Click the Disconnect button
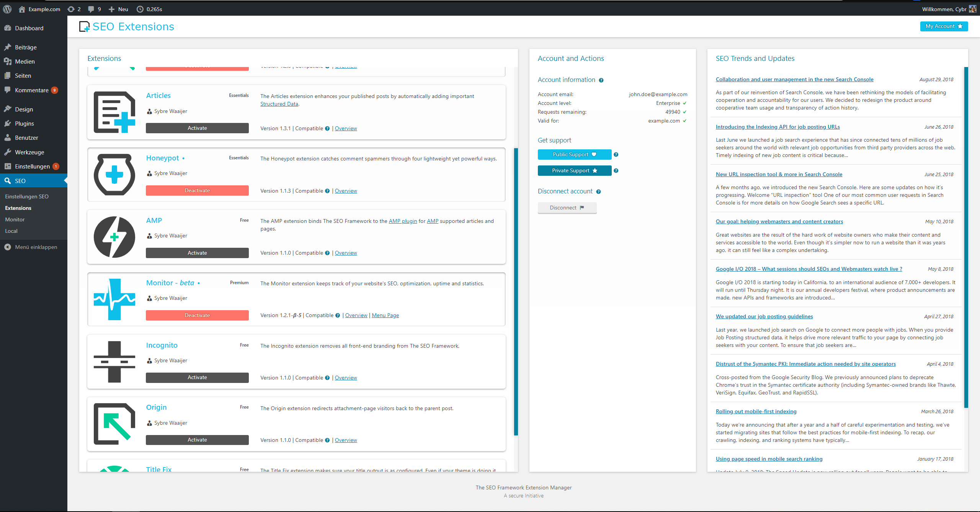 (x=567, y=208)
